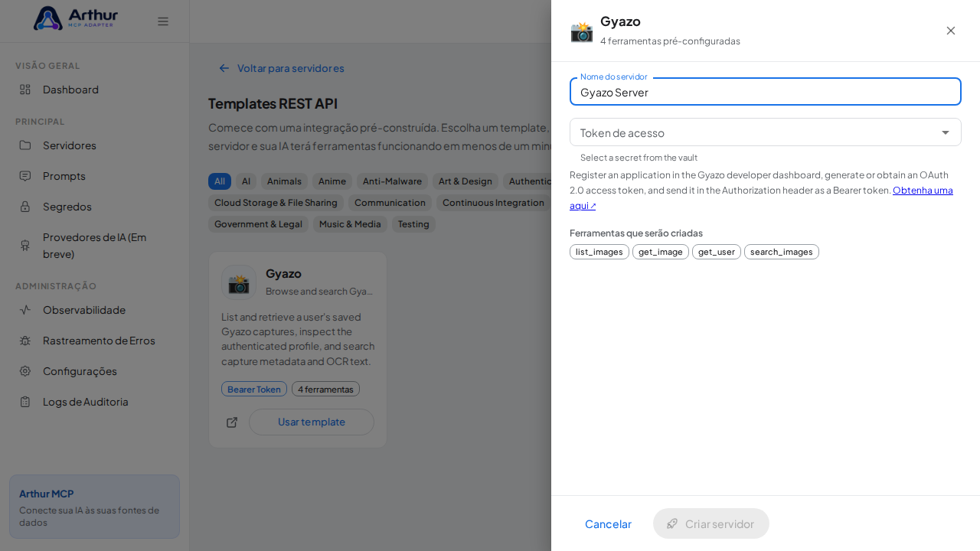Filter by Music & Media category
The height and width of the screenshot is (551, 980).
350,224
